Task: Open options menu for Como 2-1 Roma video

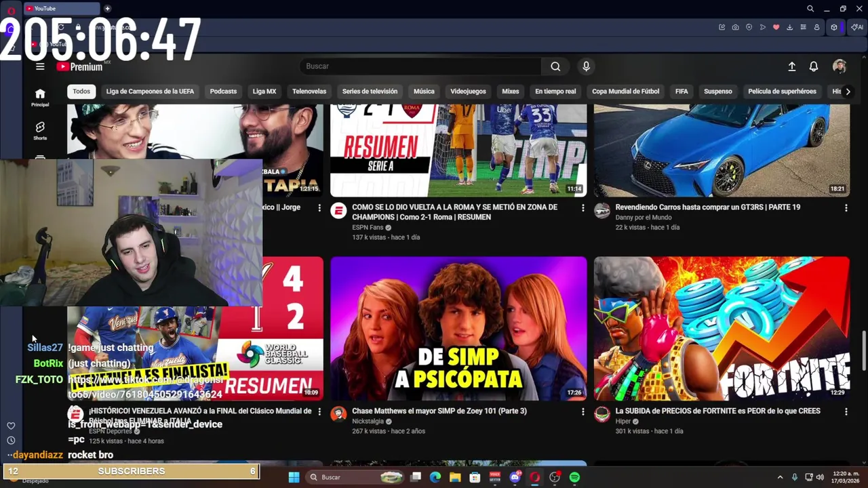Action: coord(583,208)
